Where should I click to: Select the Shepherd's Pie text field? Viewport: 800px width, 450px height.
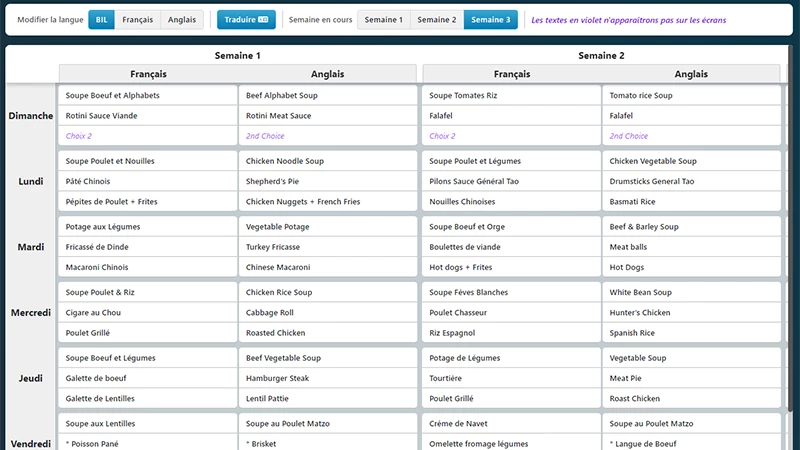(328, 181)
